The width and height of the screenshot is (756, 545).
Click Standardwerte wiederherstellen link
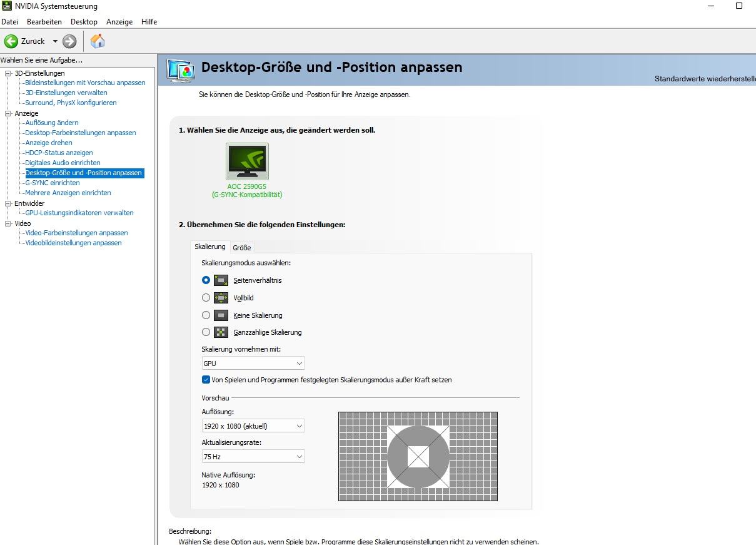[705, 79]
